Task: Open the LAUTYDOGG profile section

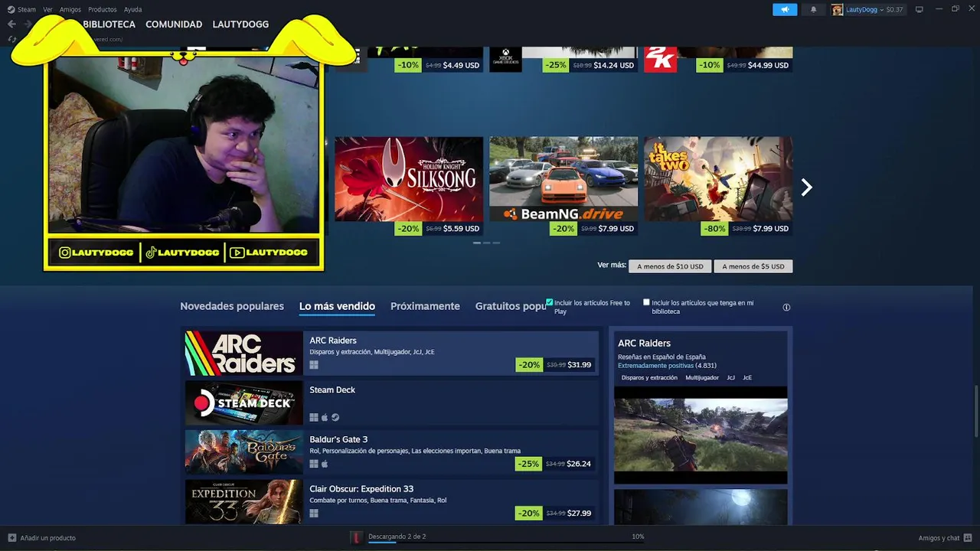Action: [x=240, y=24]
